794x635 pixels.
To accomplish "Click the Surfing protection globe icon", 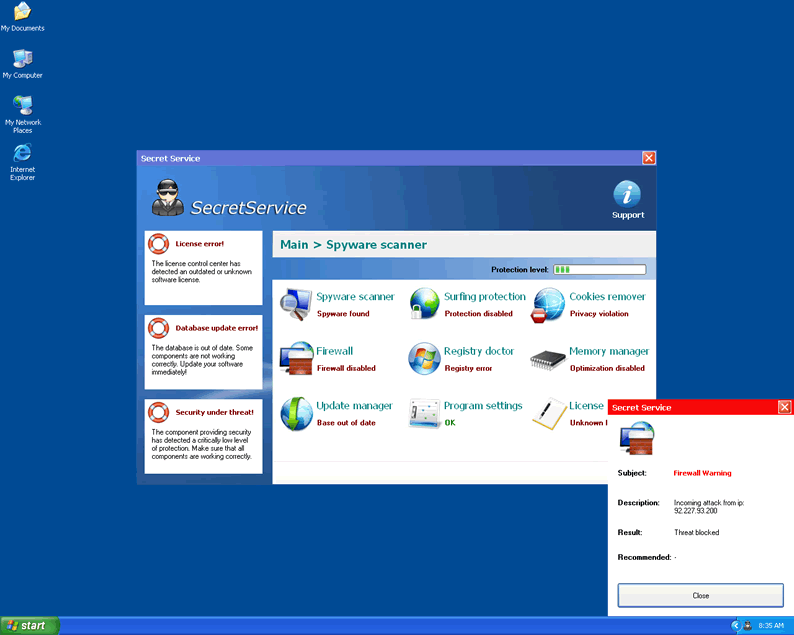I will pyautogui.click(x=424, y=304).
